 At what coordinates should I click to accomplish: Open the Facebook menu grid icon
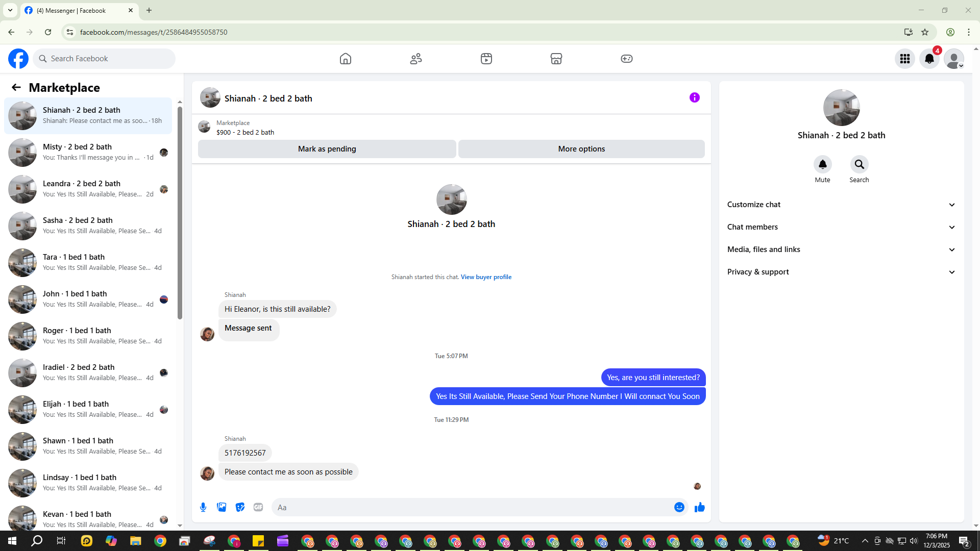click(905, 59)
